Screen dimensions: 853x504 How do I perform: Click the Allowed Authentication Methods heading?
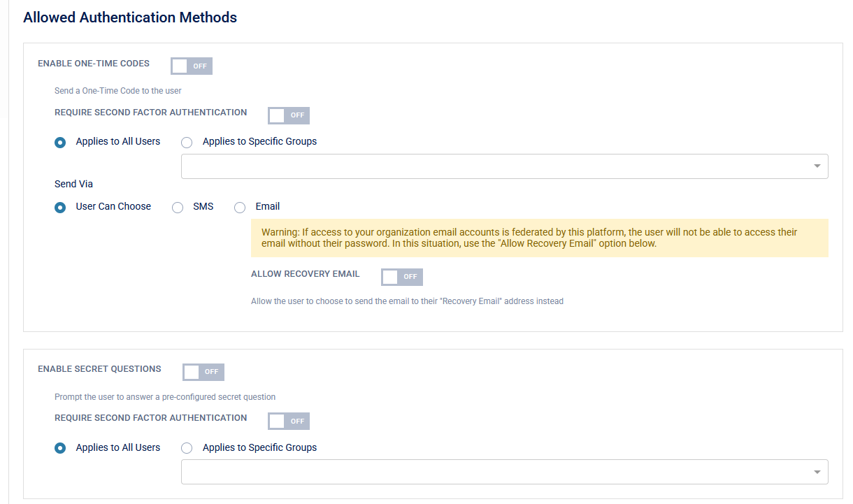[130, 17]
